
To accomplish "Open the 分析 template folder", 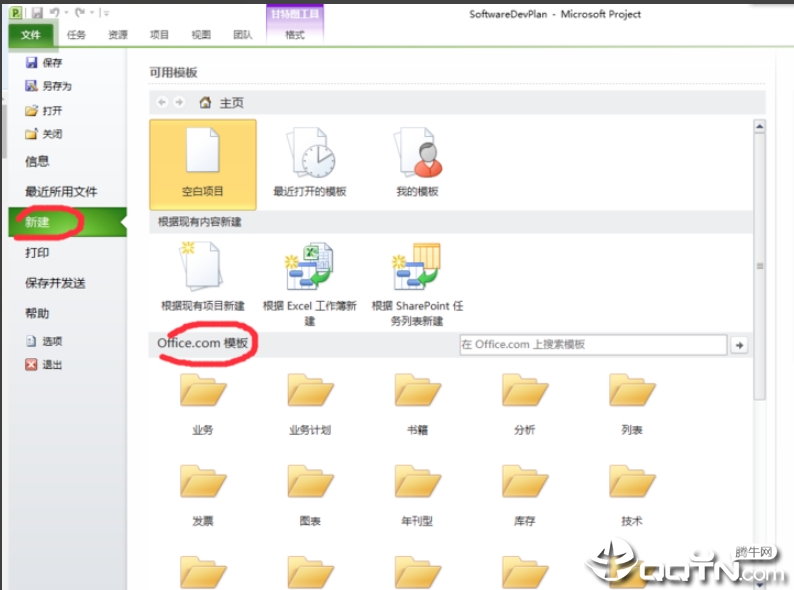I will click(x=524, y=398).
